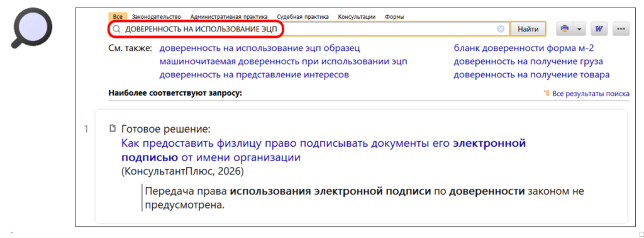644x238 pixels.
Task: Open suggestion доверенность на использование эцп образец
Action: 260,48
